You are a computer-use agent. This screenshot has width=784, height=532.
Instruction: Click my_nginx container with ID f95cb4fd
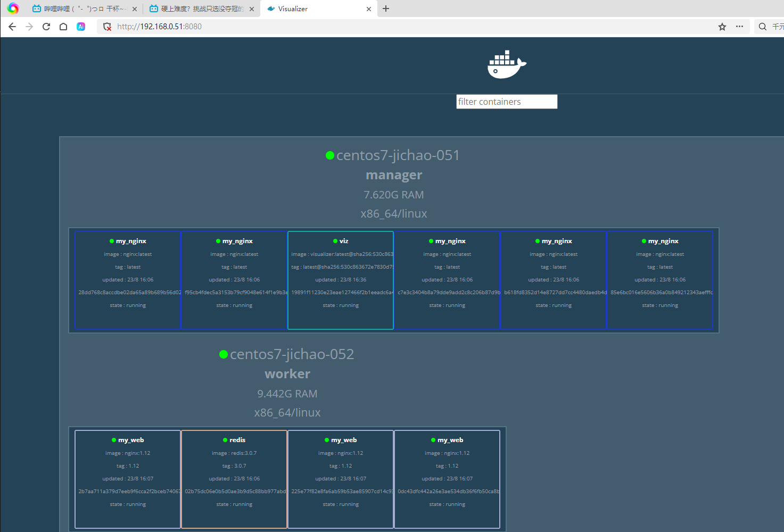(x=234, y=280)
